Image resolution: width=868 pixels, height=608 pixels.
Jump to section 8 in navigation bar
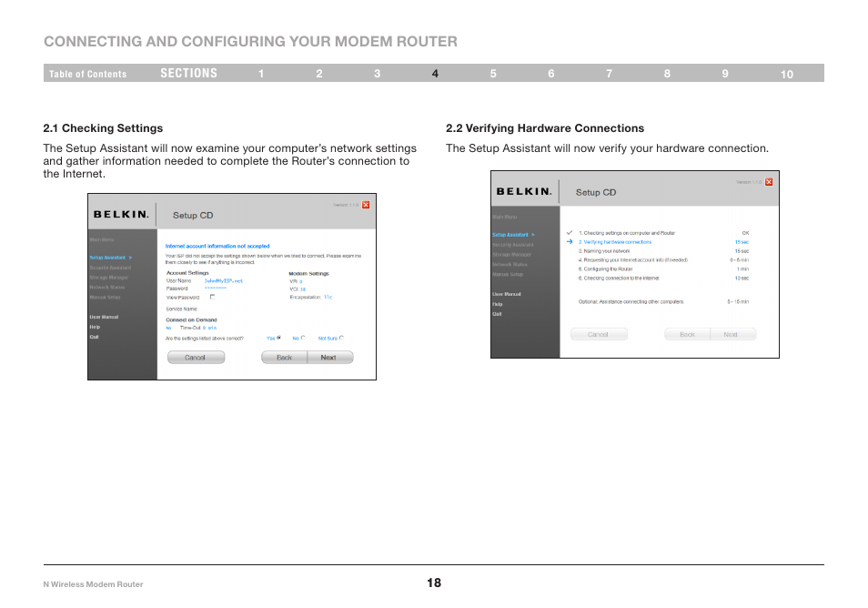point(667,74)
